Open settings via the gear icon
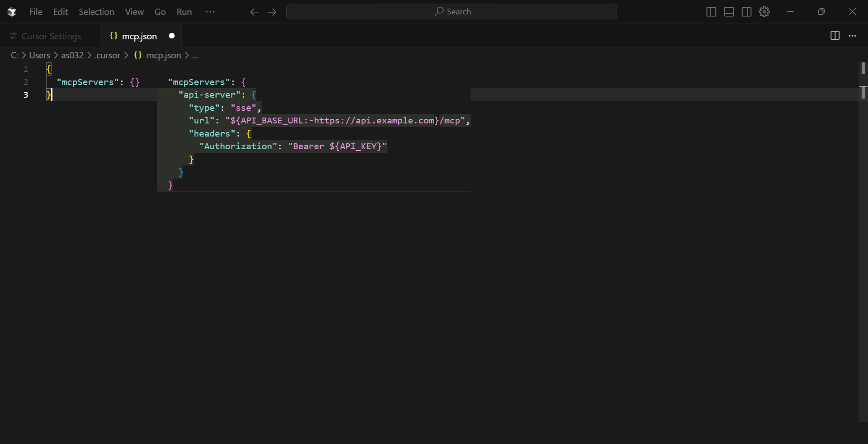 coord(764,12)
